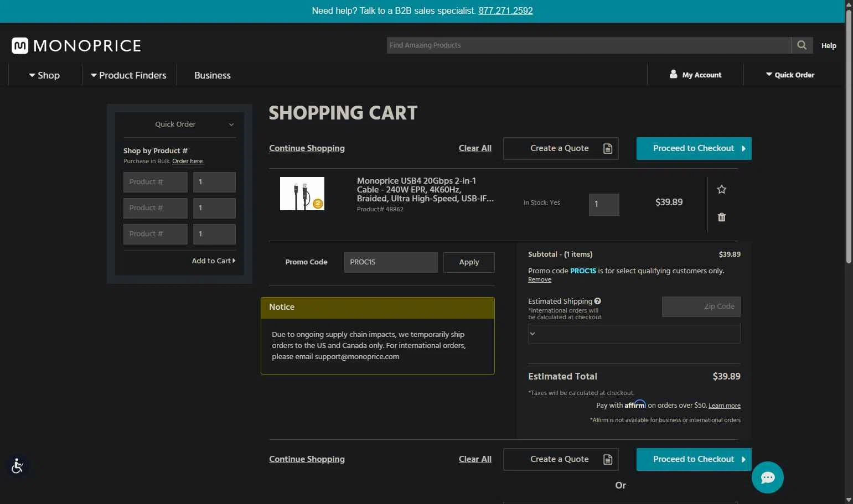Open the Business menu item
The width and height of the screenshot is (853, 504).
[x=212, y=75]
